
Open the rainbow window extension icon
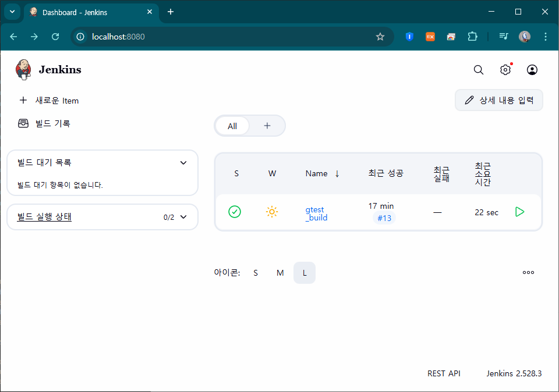click(451, 37)
